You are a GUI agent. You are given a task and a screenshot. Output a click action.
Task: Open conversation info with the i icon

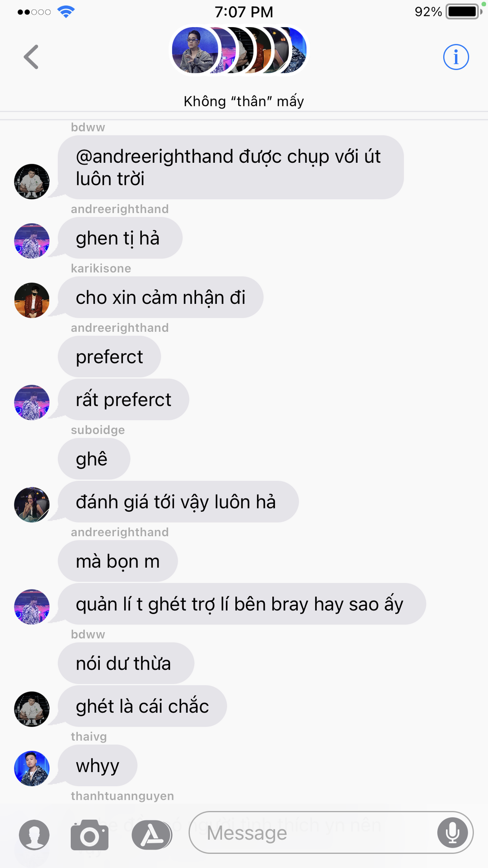[x=455, y=57]
